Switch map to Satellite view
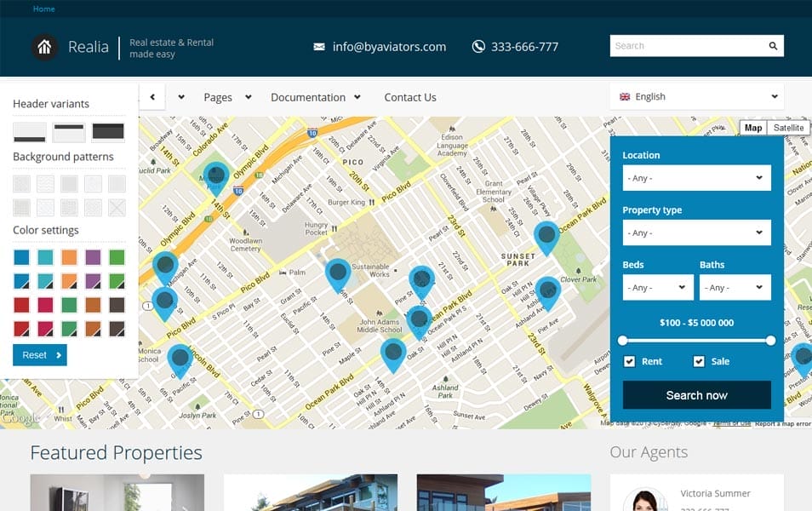The image size is (812, 511). pos(788,128)
